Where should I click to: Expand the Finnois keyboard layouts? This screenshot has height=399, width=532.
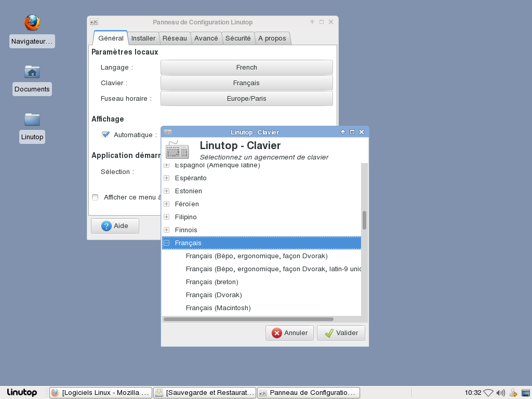pyautogui.click(x=167, y=230)
